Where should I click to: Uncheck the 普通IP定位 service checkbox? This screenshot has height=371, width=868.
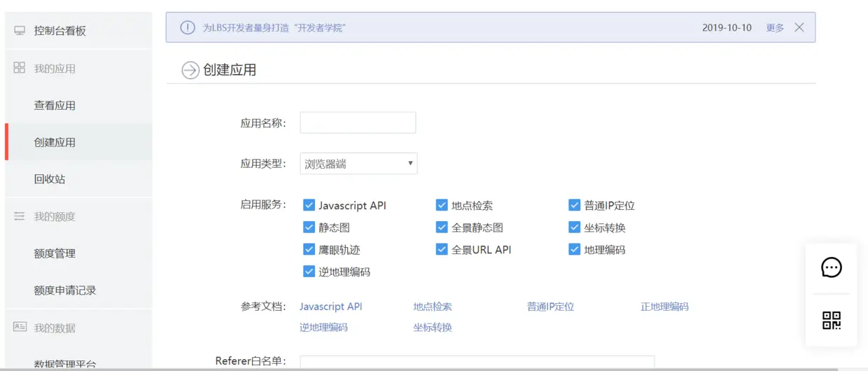pyautogui.click(x=575, y=205)
